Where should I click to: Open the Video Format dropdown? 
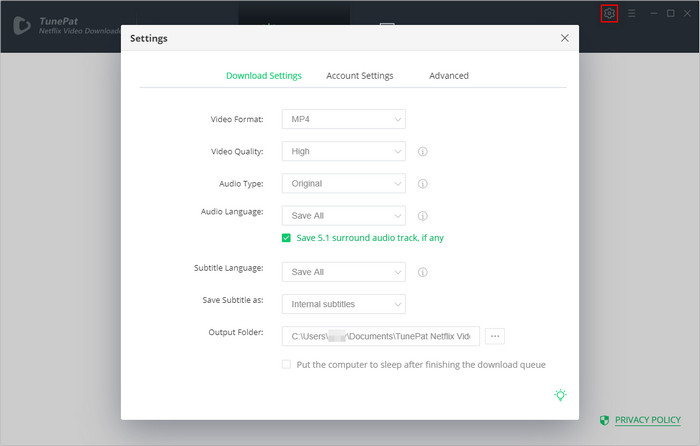[x=344, y=119]
